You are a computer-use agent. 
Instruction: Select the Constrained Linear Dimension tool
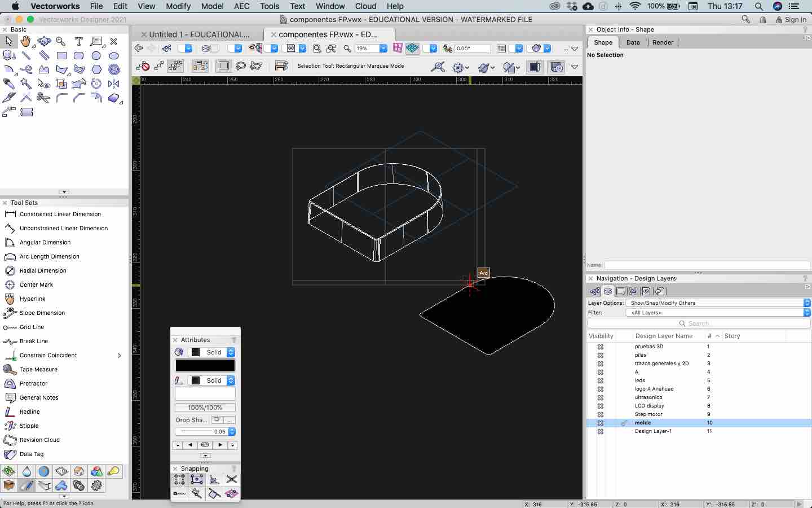coord(60,214)
